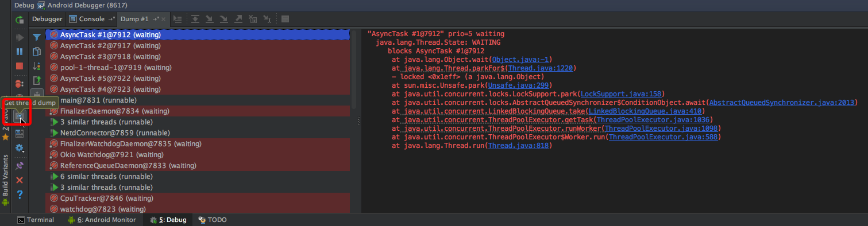This screenshot has width=868, height=226.
Task: Click the Filter funnel icon of the thread dump
Action: pos(37,37)
